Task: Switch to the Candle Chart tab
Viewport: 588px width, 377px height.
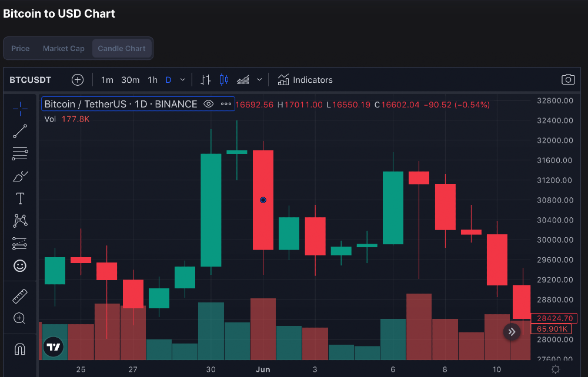Action: click(122, 48)
